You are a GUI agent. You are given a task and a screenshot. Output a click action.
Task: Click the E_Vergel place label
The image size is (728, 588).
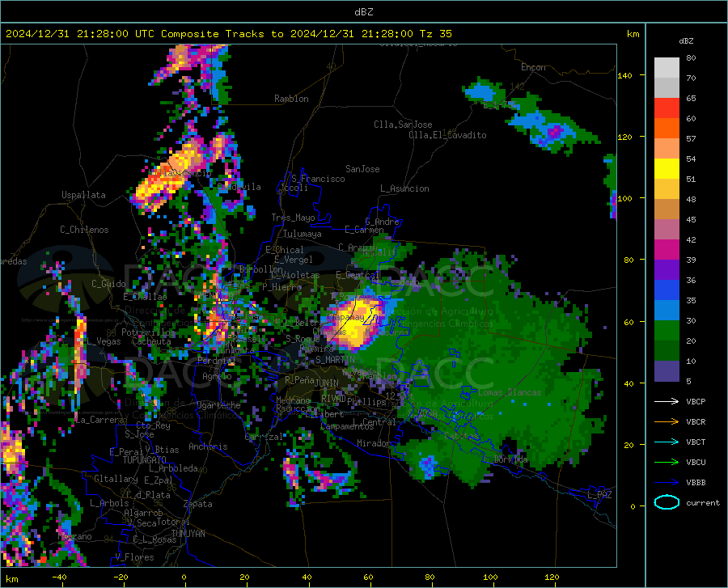coord(294,260)
